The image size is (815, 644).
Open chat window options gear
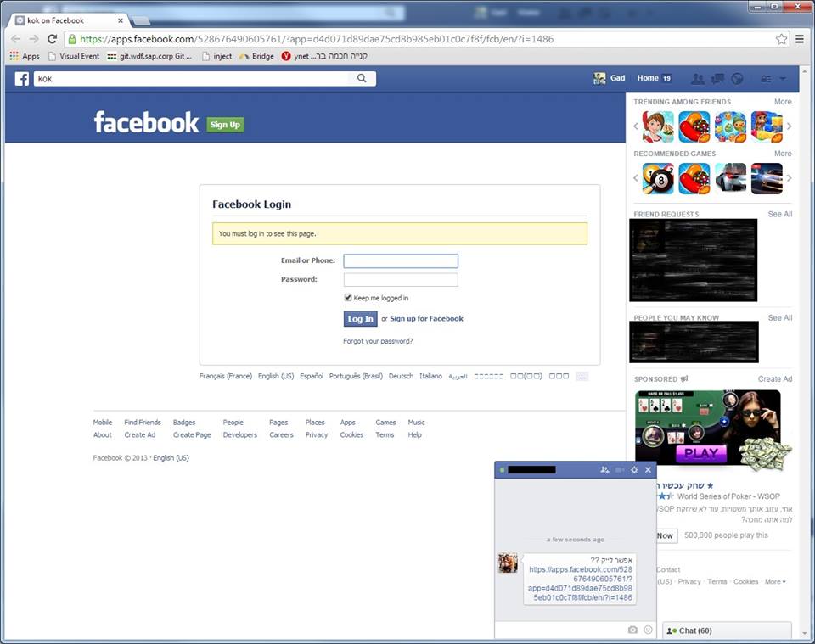pyautogui.click(x=634, y=469)
